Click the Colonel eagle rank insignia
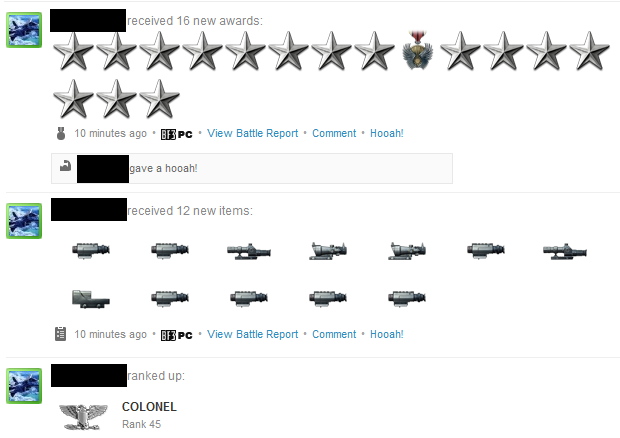The image size is (620, 438). (x=83, y=417)
